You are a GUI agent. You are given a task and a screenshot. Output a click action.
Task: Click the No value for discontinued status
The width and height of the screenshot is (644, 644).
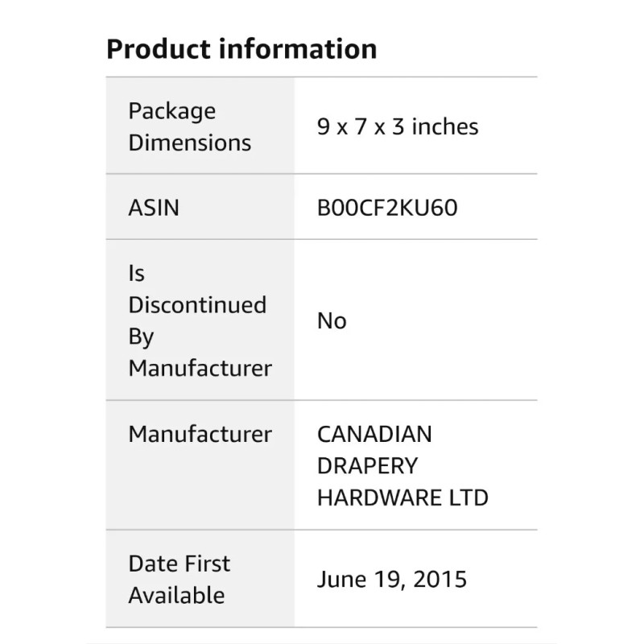[x=332, y=320]
